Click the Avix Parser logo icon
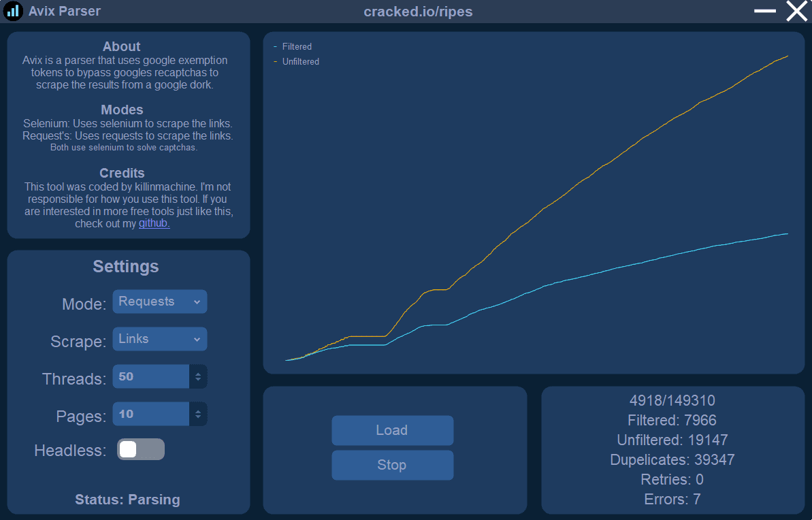 click(x=13, y=11)
